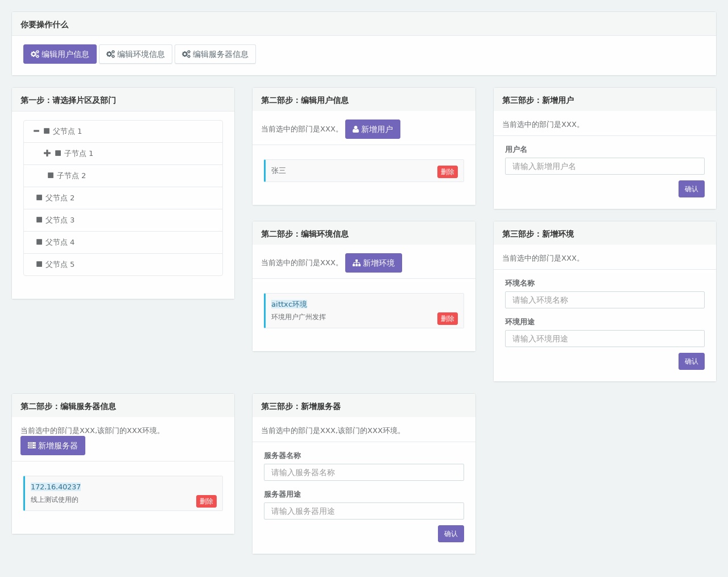This screenshot has height=577, width=728.
Task: Open the aittxc环境 link
Action: click(x=289, y=304)
